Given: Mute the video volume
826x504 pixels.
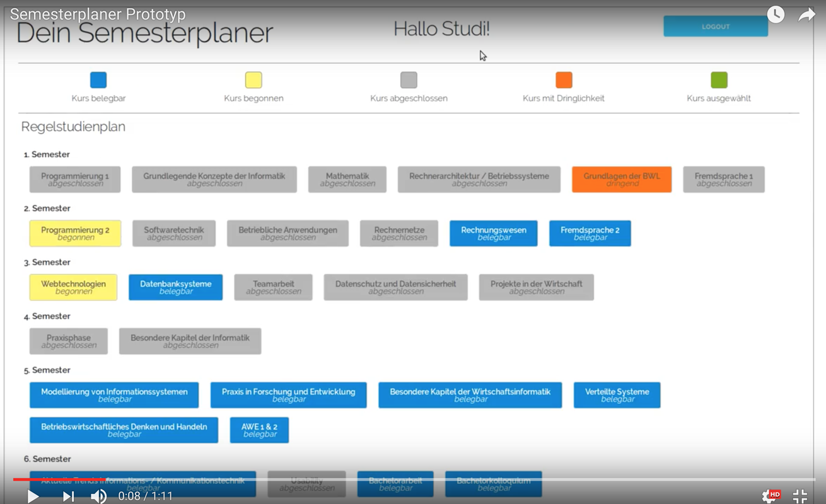Looking at the screenshot, I should [98, 496].
